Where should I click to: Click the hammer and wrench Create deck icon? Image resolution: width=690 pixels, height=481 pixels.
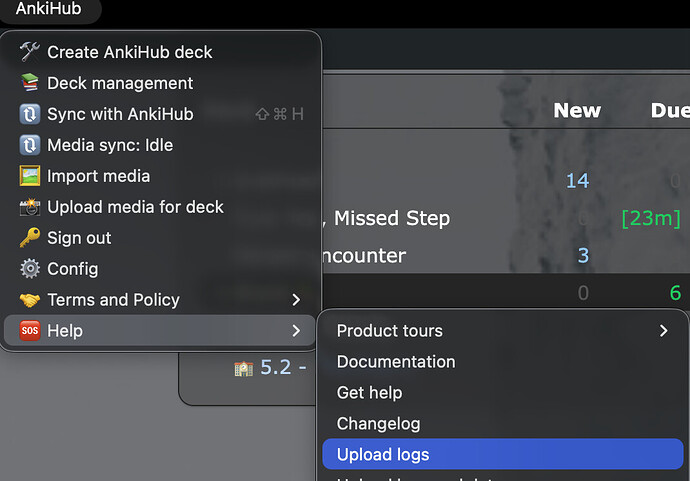(x=29, y=52)
